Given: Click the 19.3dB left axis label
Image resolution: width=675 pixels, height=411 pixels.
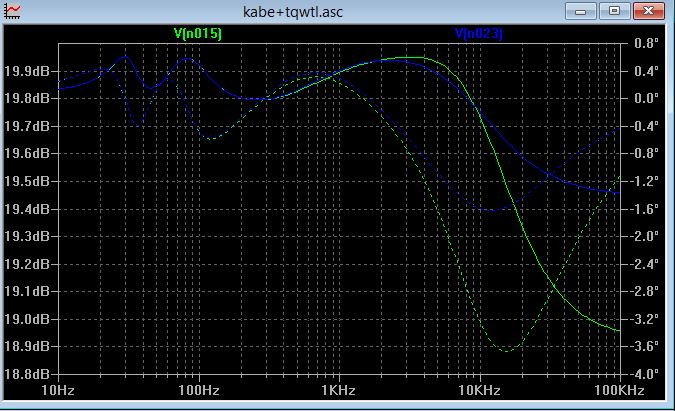Looking at the screenshot, I should click(27, 236).
